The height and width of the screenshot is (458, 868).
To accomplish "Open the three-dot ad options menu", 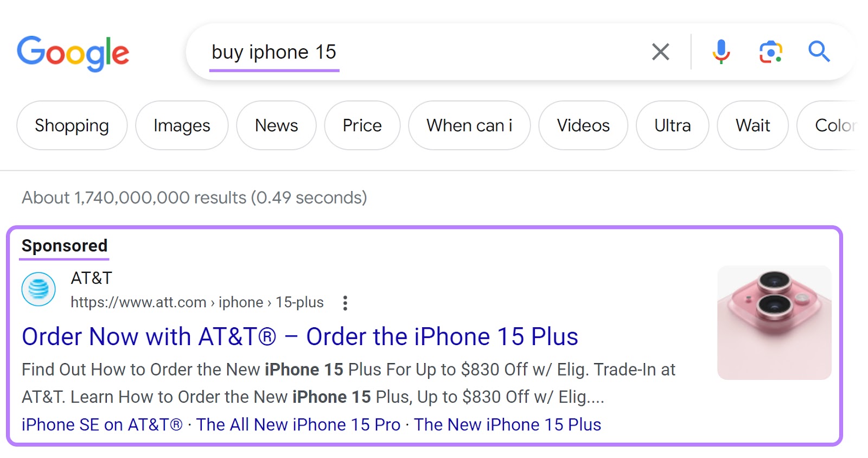I will pos(346,302).
